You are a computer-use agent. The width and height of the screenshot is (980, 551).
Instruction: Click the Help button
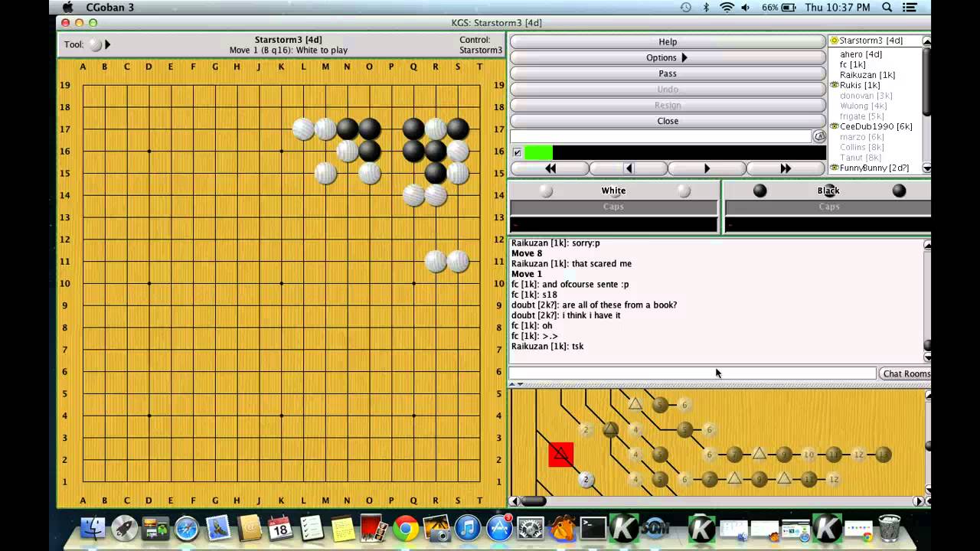pyautogui.click(x=668, y=41)
